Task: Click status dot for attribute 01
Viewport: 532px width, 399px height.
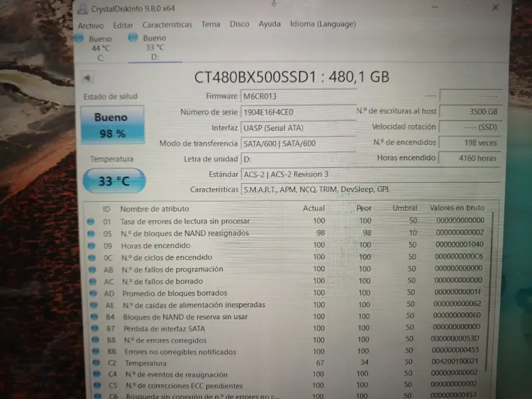Action: pos(90,221)
